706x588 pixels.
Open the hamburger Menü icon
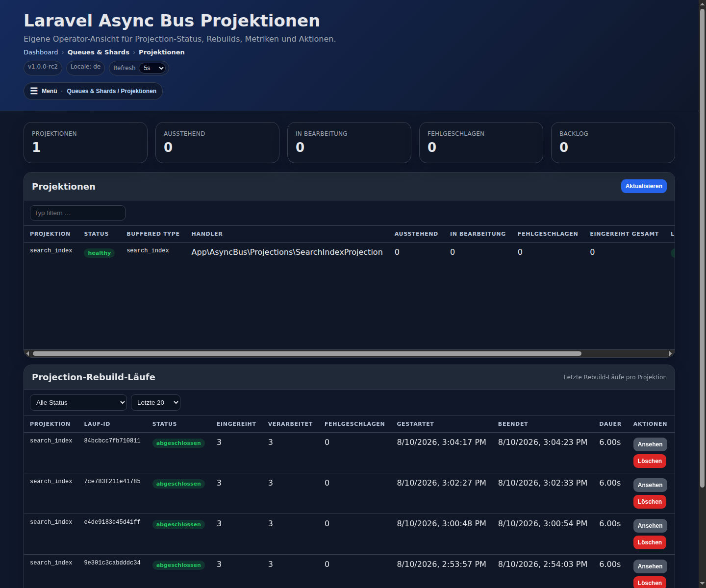(34, 91)
